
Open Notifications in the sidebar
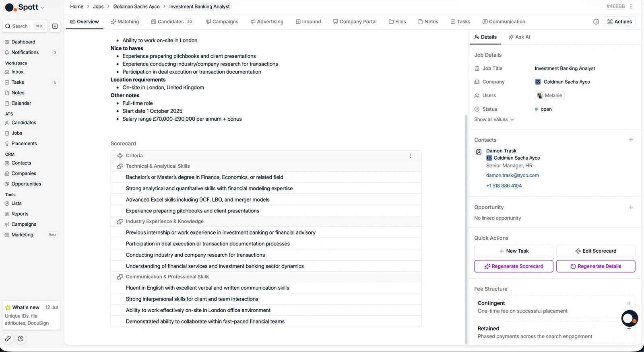(25, 52)
